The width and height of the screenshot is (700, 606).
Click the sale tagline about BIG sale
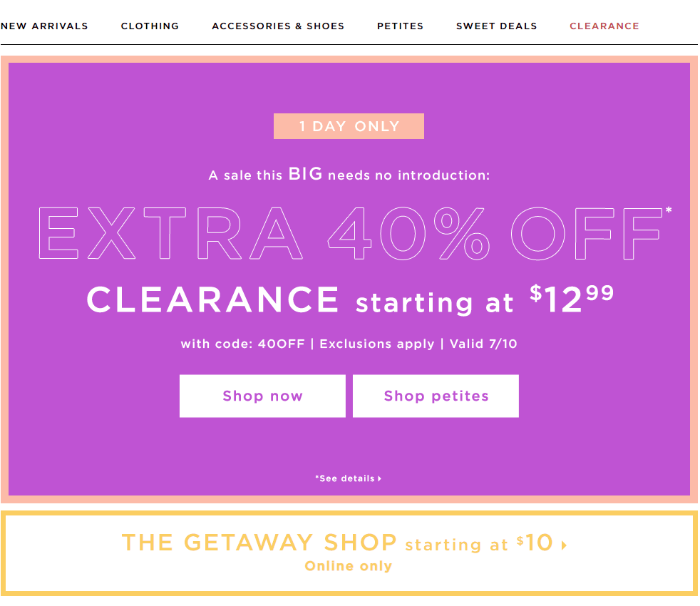click(x=349, y=174)
